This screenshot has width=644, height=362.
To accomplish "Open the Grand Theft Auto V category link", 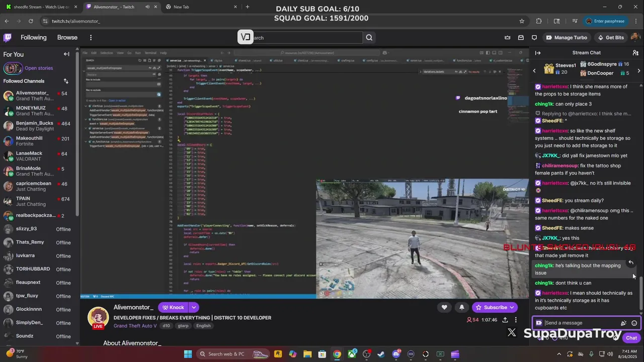I will 135,326.
